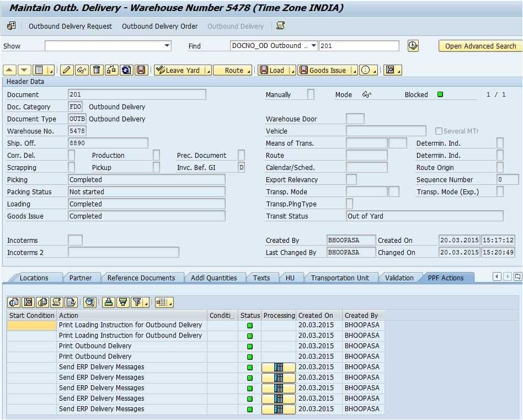Click the Leave Yard button
This screenshot has width=523, height=420.
point(179,71)
